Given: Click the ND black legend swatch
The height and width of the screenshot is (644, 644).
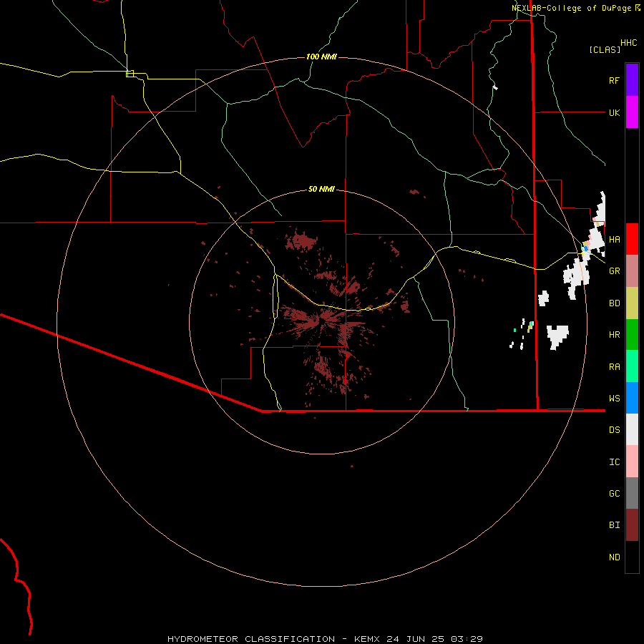Looking at the screenshot, I should pos(632,557).
